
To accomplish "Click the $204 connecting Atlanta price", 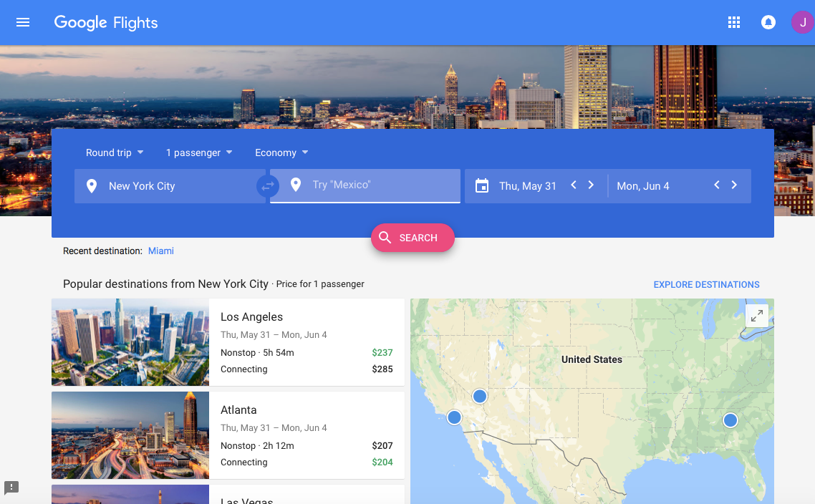I will [382, 462].
